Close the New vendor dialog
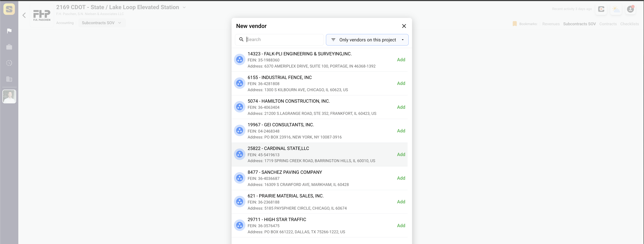The width and height of the screenshot is (644, 244). pos(404,26)
